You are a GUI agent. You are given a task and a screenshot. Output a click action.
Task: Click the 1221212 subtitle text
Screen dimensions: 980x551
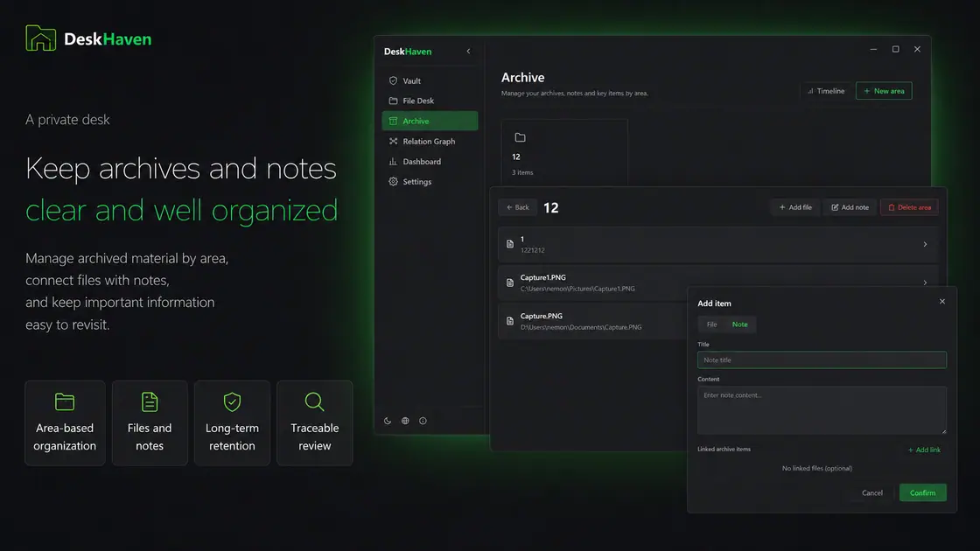[533, 250]
